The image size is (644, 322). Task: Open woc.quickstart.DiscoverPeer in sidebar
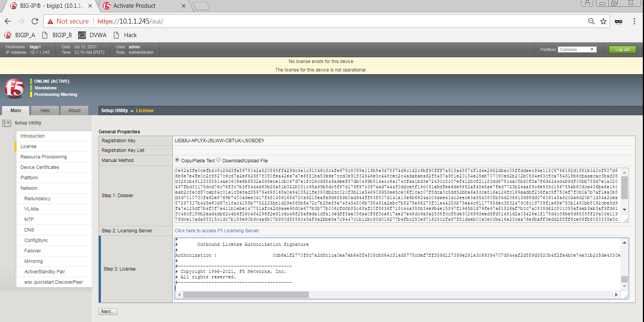click(53, 282)
